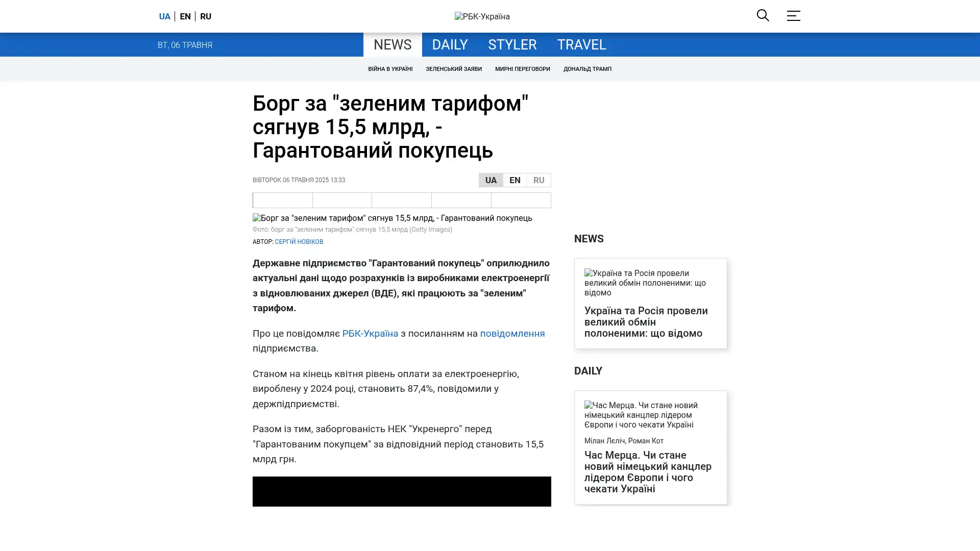Click the РБК-Україна logo in header
The image size is (980, 551).
click(482, 16)
